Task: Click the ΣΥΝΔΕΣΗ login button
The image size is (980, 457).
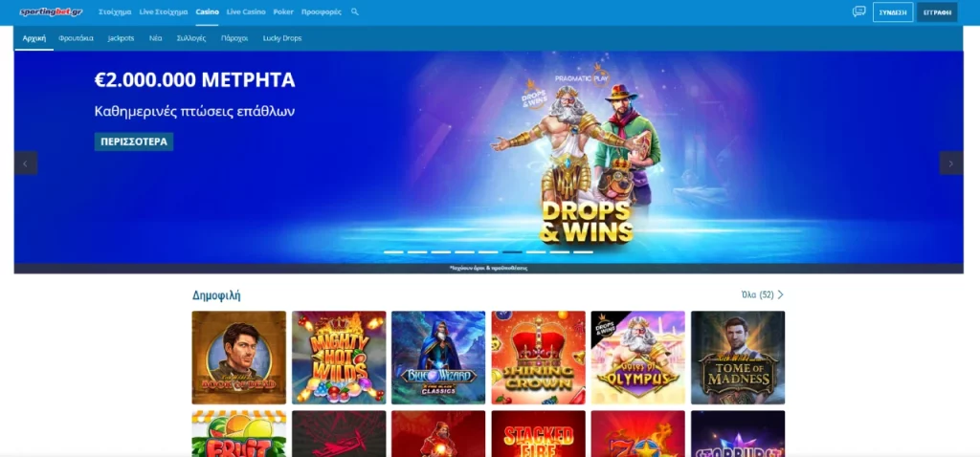Action: [893, 11]
